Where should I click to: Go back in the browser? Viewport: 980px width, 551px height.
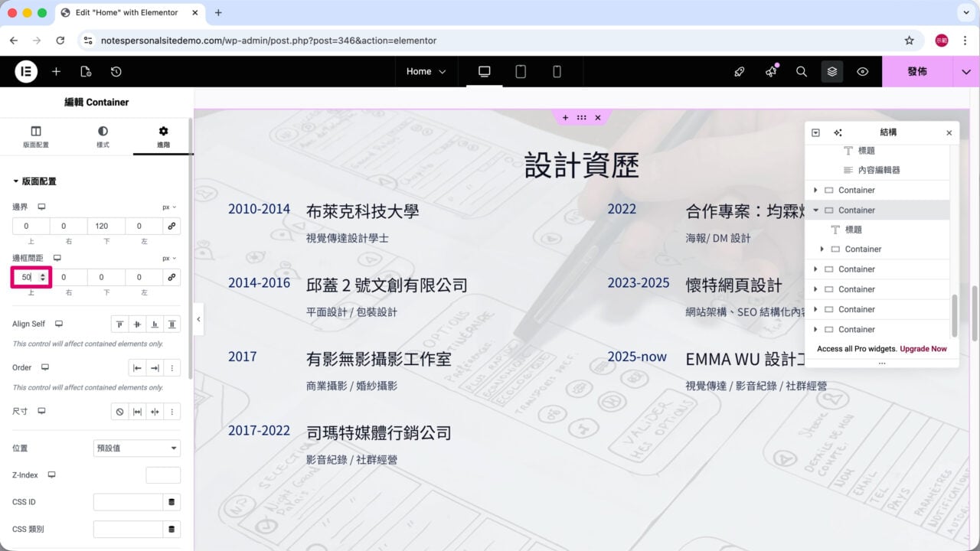click(13, 41)
